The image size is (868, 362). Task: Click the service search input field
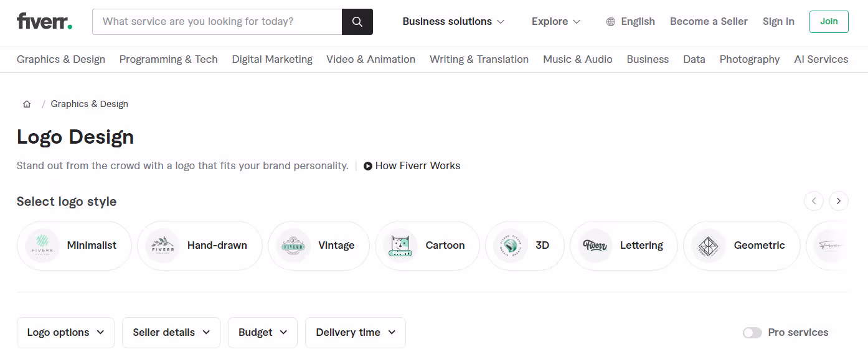click(x=217, y=22)
